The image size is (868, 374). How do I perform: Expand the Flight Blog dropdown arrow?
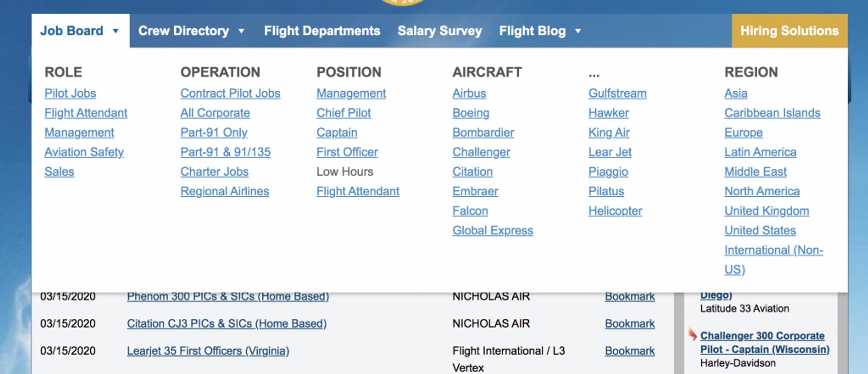[578, 31]
